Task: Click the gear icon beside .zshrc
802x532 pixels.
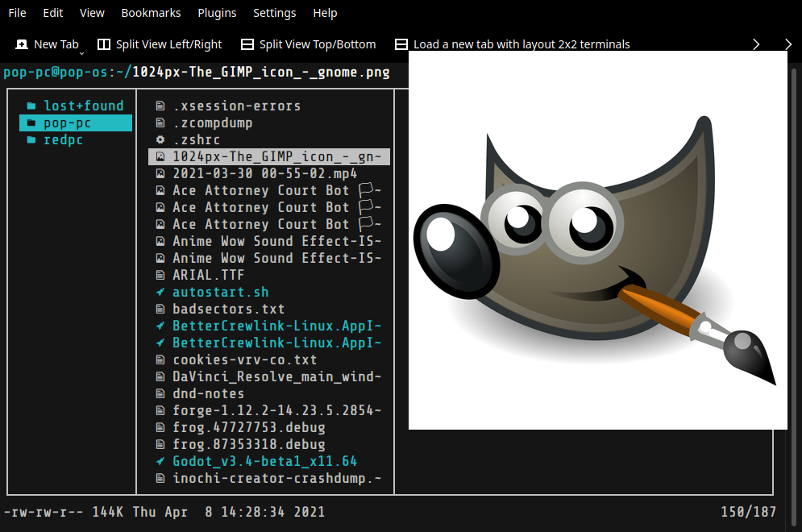Action: coord(160,139)
